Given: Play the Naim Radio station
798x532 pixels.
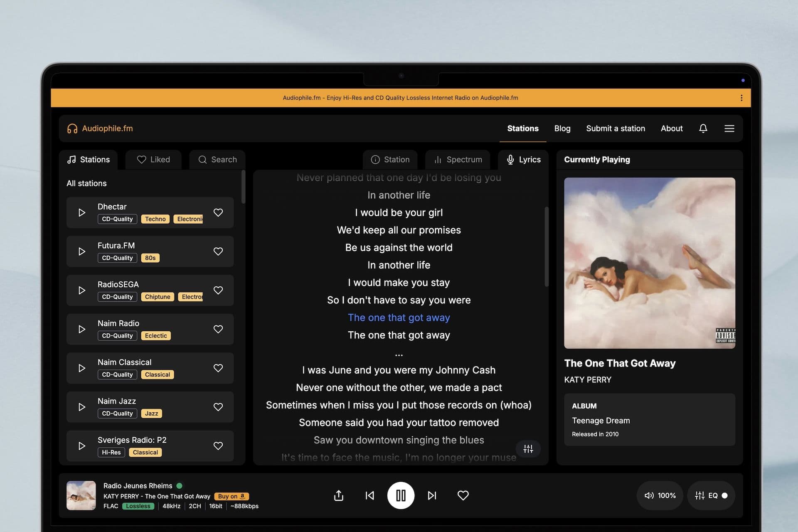Looking at the screenshot, I should 82,329.
